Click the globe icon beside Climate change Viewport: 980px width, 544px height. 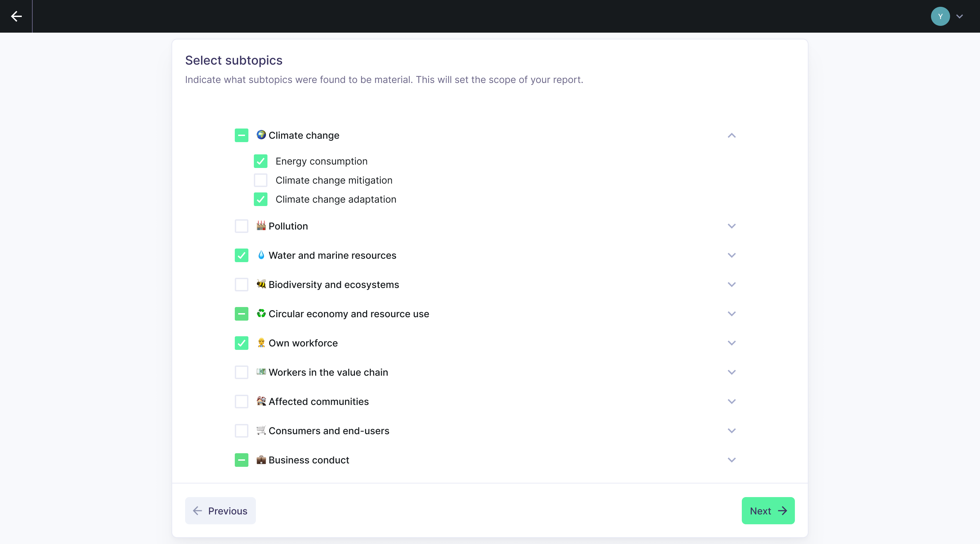click(261, 135)
